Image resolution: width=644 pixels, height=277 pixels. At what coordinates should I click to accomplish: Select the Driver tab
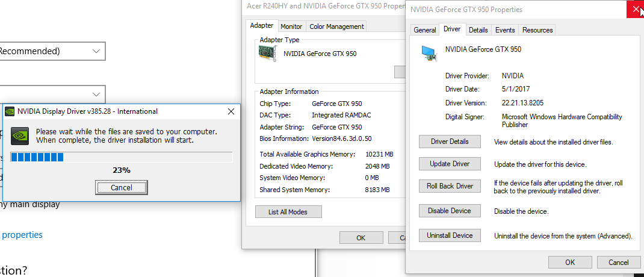point(452,29)
